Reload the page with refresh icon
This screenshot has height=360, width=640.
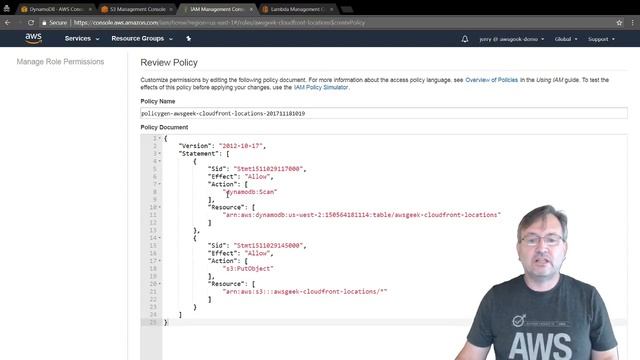point(31,22)
